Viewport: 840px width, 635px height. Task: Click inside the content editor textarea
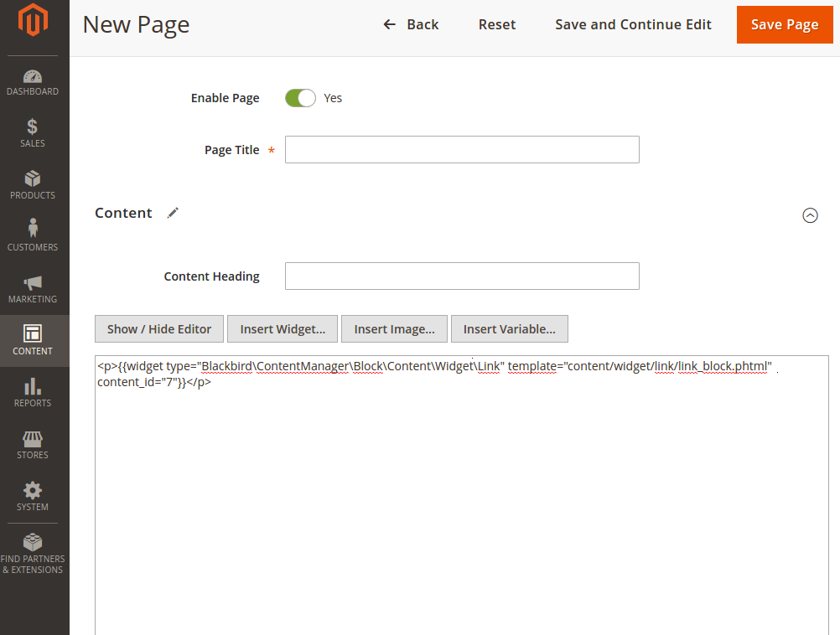click(x=462, y=495)
